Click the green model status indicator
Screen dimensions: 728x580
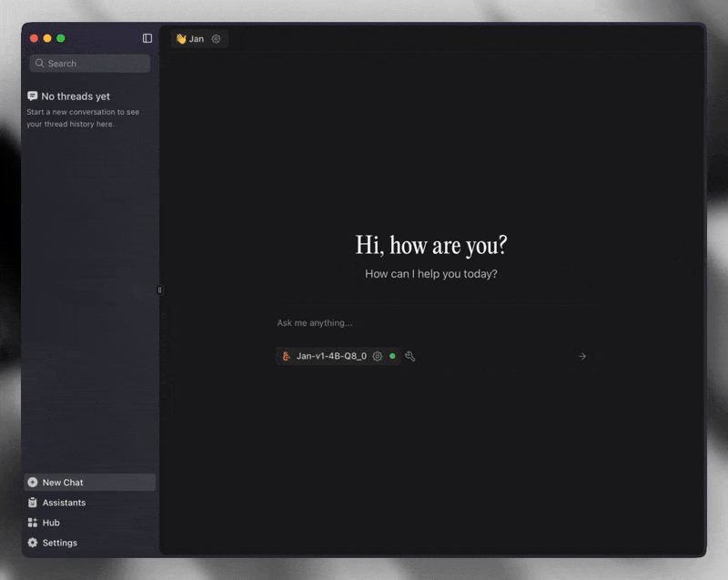(392, 356)
